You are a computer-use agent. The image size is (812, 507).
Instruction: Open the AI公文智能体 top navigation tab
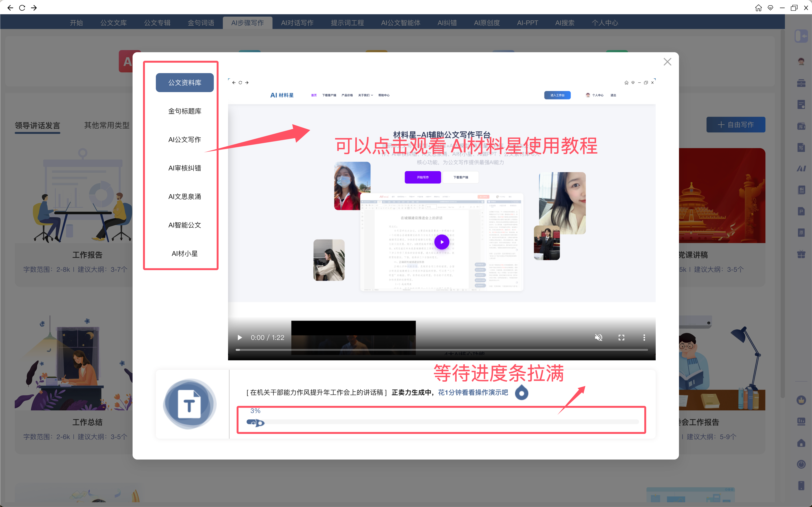401,23
